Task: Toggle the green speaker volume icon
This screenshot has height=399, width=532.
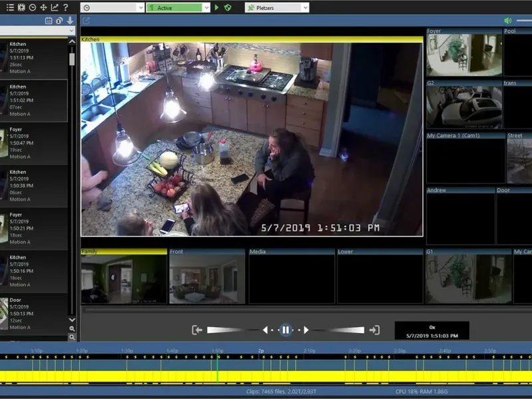Action: click(508, 21)
